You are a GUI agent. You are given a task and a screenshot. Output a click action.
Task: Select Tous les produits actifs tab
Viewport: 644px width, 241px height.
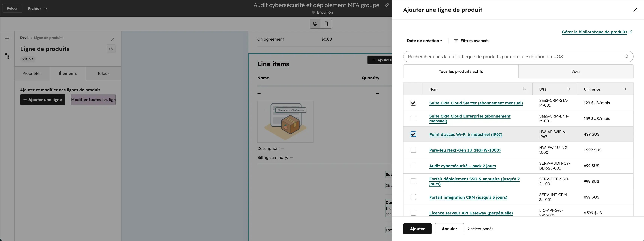point(461,71)
